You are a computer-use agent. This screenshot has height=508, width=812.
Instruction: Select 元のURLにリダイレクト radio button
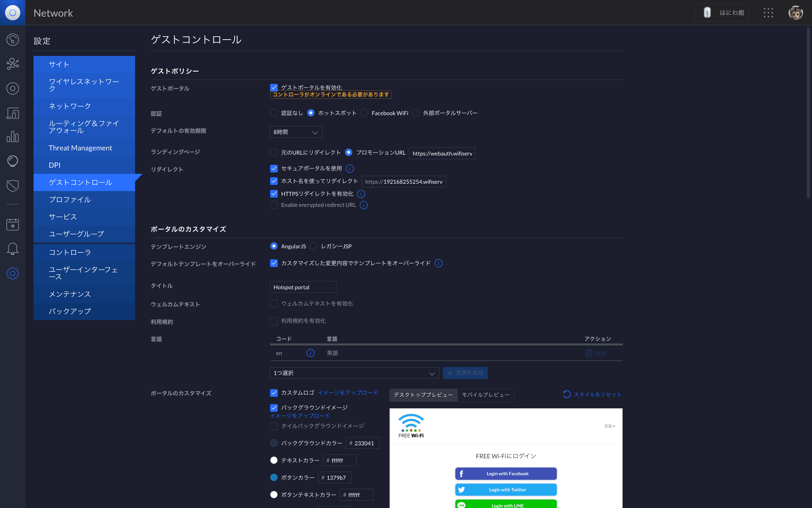pyautogui.click(x=274, y=152)
